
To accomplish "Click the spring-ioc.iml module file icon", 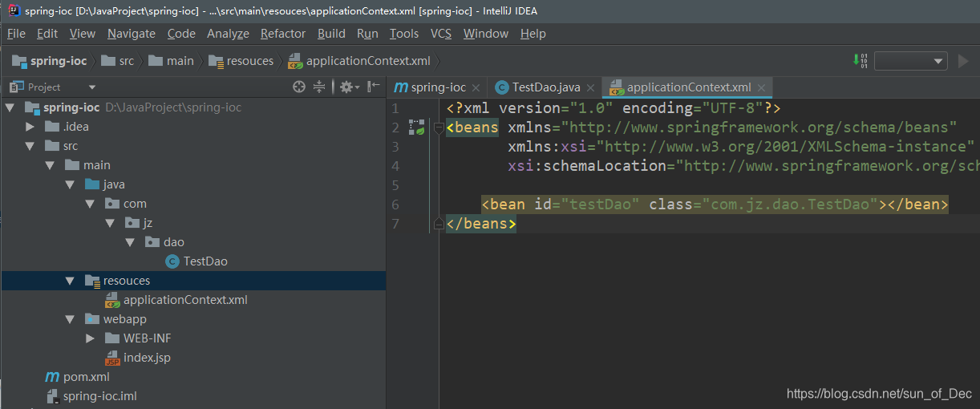I will pos(52,396).
